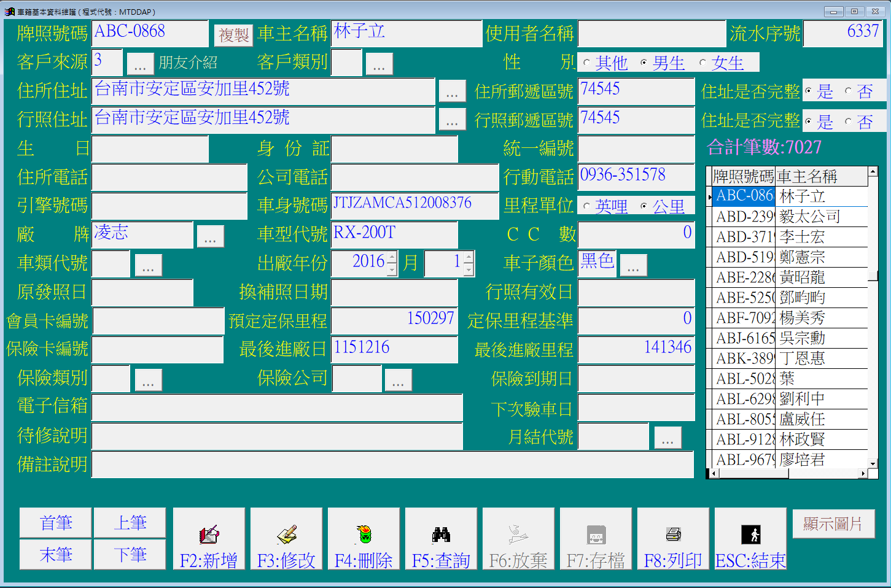Open 住所住址 address lookup button
Viewport: 891px width, 588px height.
click(452, 92)
